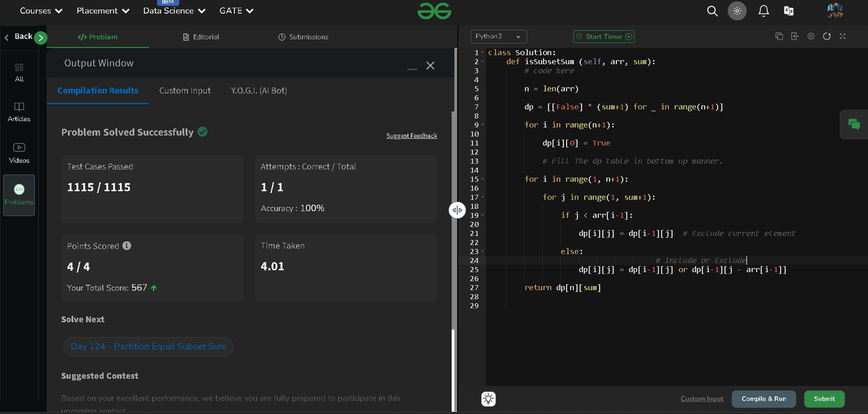Switch to the Submissions tab

(303, 37)
